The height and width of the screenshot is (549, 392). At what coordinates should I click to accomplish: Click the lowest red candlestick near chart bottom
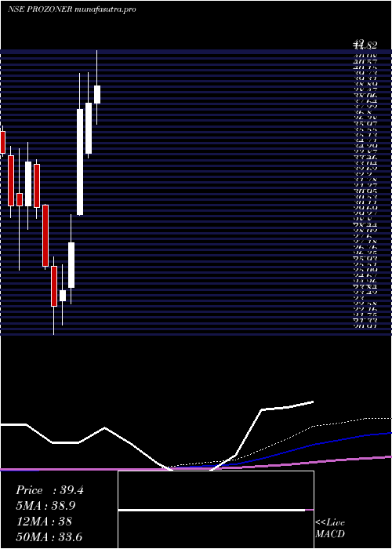[54, 286]
